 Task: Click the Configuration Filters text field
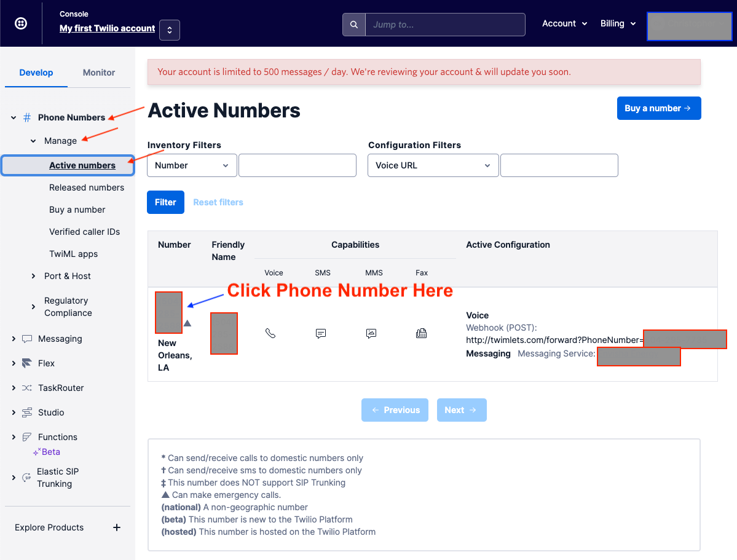(559, 165)
